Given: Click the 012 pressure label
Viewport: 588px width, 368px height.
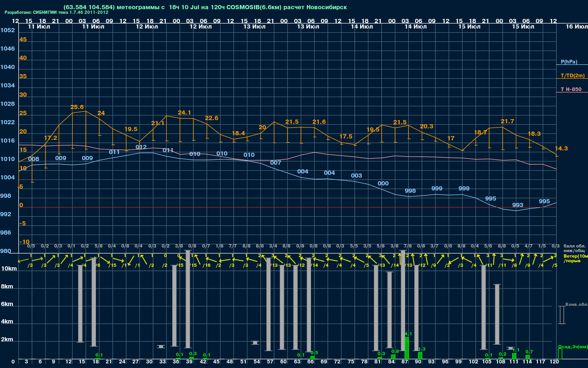Looking at the screenshot, I should (141, 147).
